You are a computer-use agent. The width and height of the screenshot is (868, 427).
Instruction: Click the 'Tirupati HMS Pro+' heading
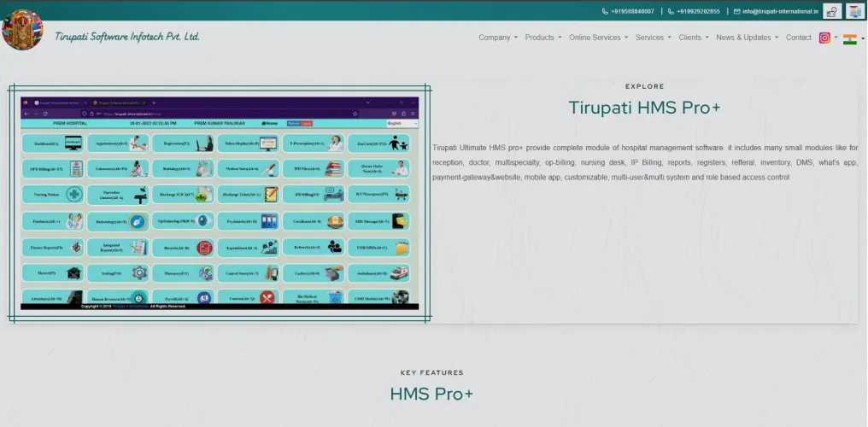pyautogui.click(x=644, y=108)
